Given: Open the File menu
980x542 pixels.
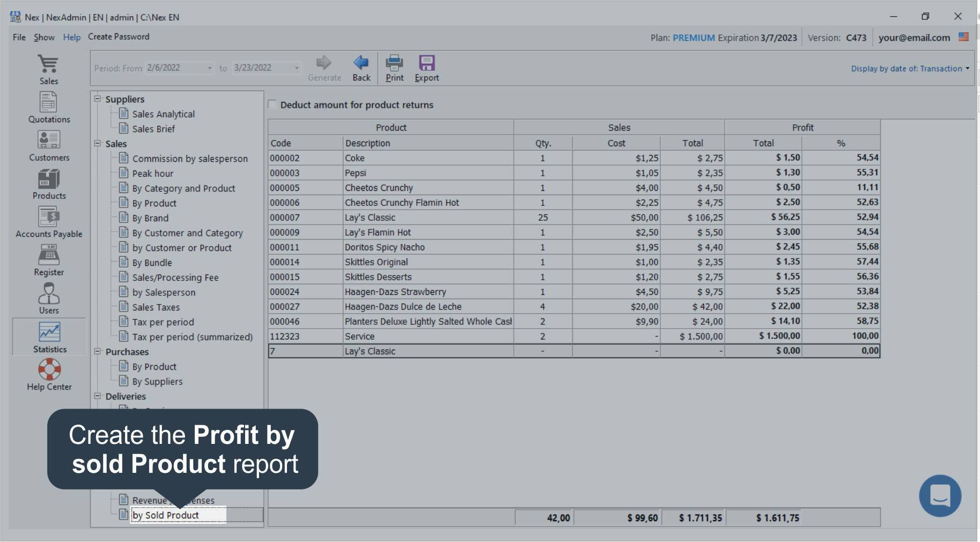Looking at the screenshot, I should (19, 37).
